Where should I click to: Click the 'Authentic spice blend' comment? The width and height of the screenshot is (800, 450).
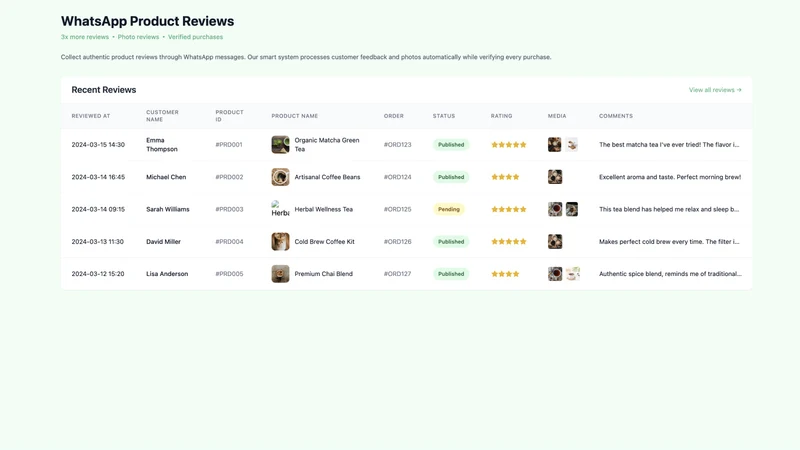click(670, 274)
